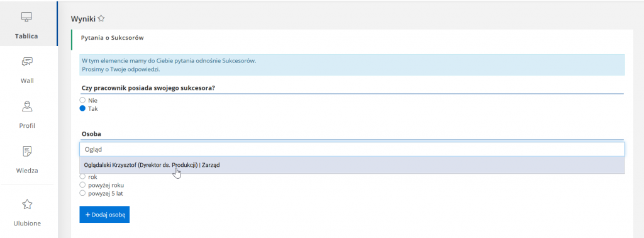
Task: Click the plus icon on Dodaj osobę
Action: [87, 215]
